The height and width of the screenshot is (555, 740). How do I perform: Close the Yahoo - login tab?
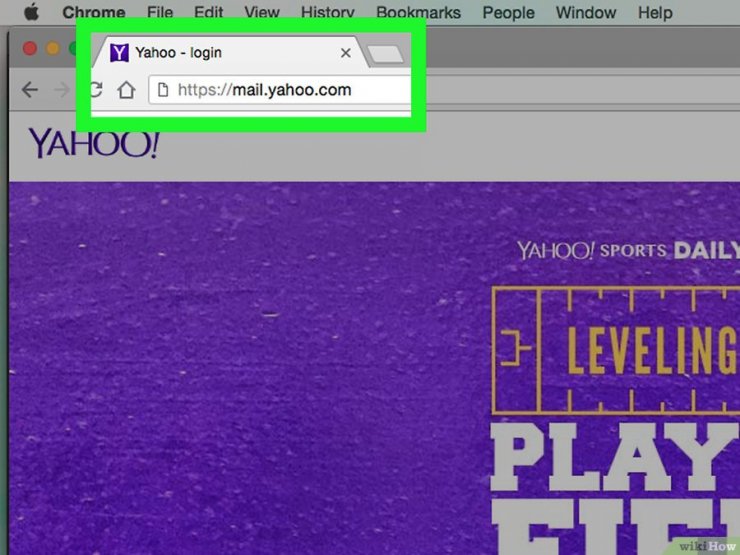click(345, 53)
